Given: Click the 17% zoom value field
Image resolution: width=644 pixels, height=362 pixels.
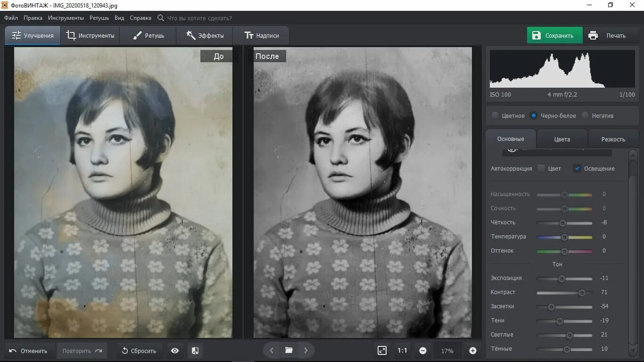Looking at the screenshot, I should pos(447,351).
